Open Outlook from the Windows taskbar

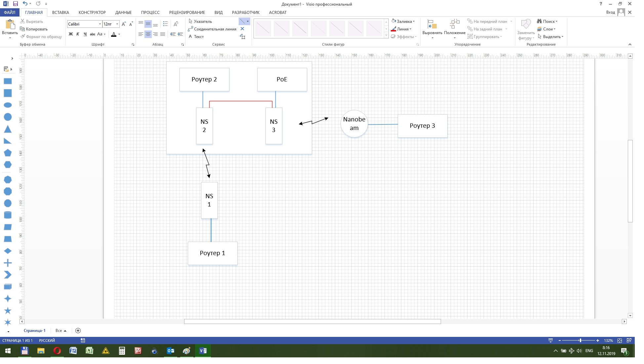point(171,351)
